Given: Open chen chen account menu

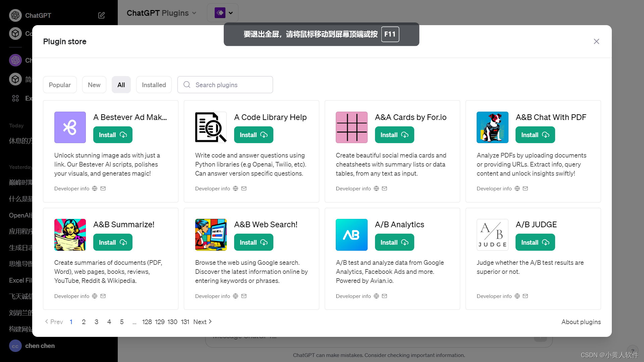Looking at the screenshot, I should point(32,346).
